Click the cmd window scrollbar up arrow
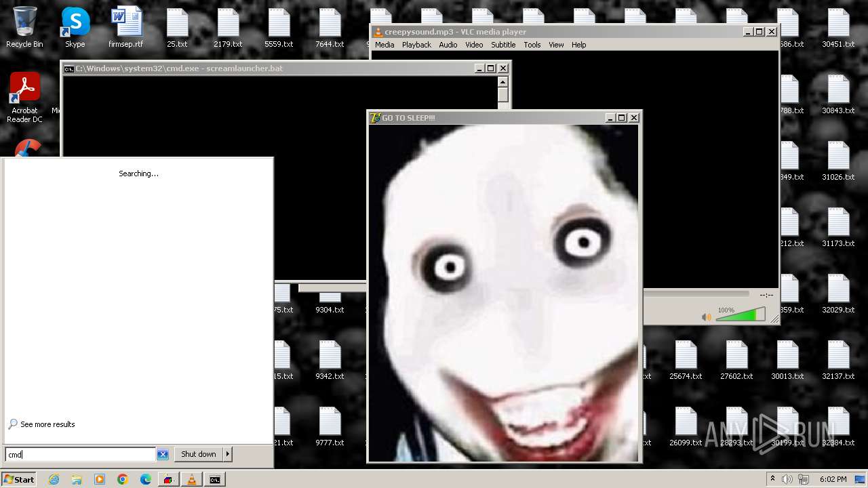This screenshot has width=868, height=488. [502, 81]
